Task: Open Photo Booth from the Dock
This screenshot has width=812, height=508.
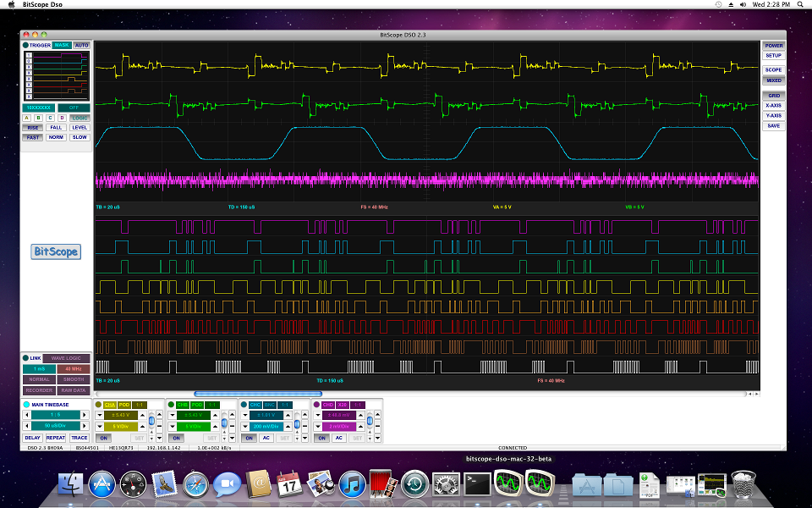Action: click(x=382, y=484)
